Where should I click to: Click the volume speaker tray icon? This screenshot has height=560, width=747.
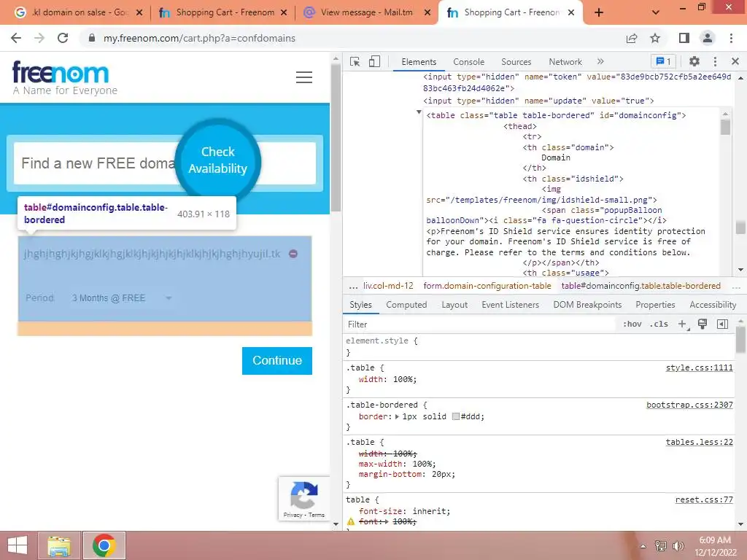click(678, 546)
